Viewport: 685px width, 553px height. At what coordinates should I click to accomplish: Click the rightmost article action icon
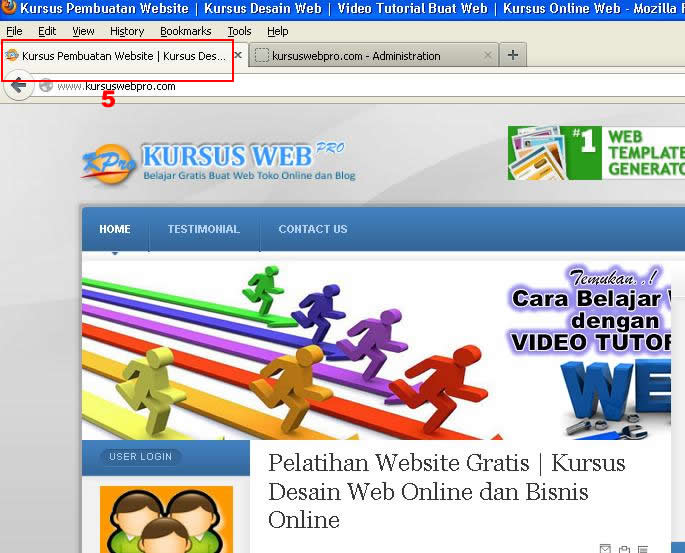(x=643, y=549)
